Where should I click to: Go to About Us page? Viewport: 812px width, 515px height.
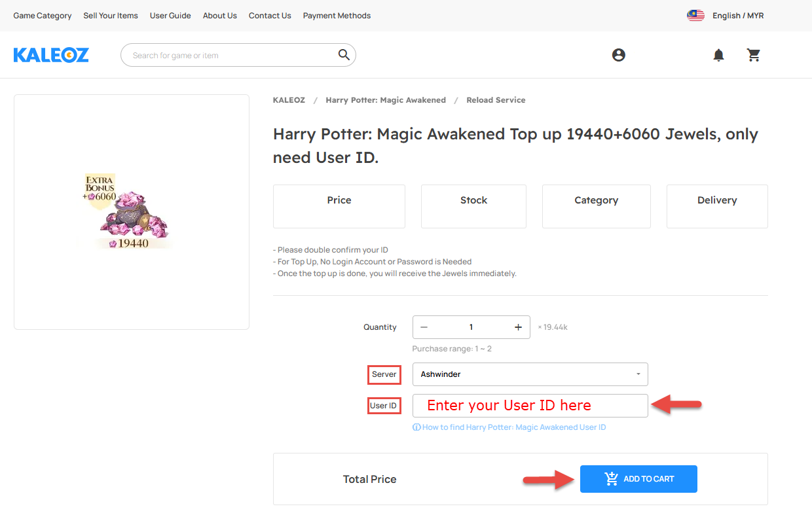point(220,16)
